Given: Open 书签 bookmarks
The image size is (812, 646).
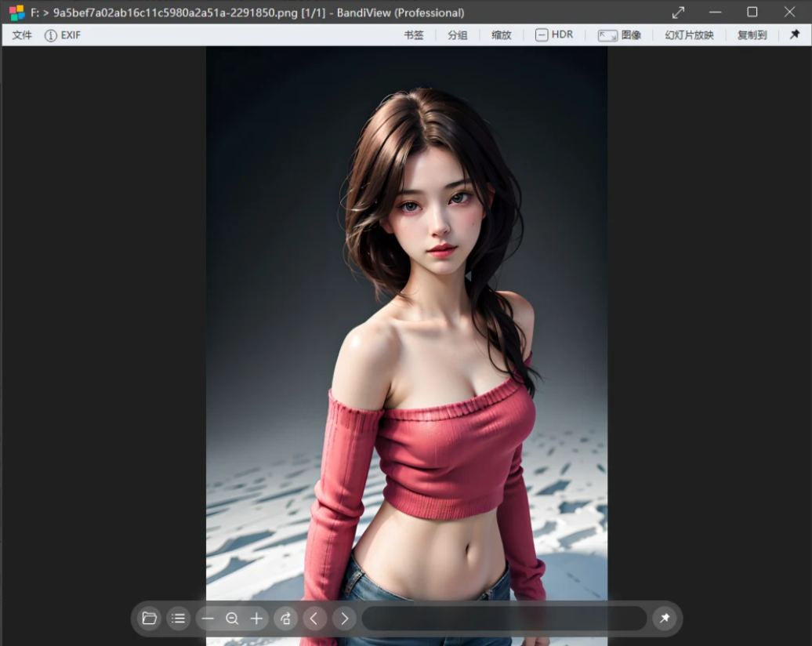Looking at the screenshot, I should (x=413, y=34).
